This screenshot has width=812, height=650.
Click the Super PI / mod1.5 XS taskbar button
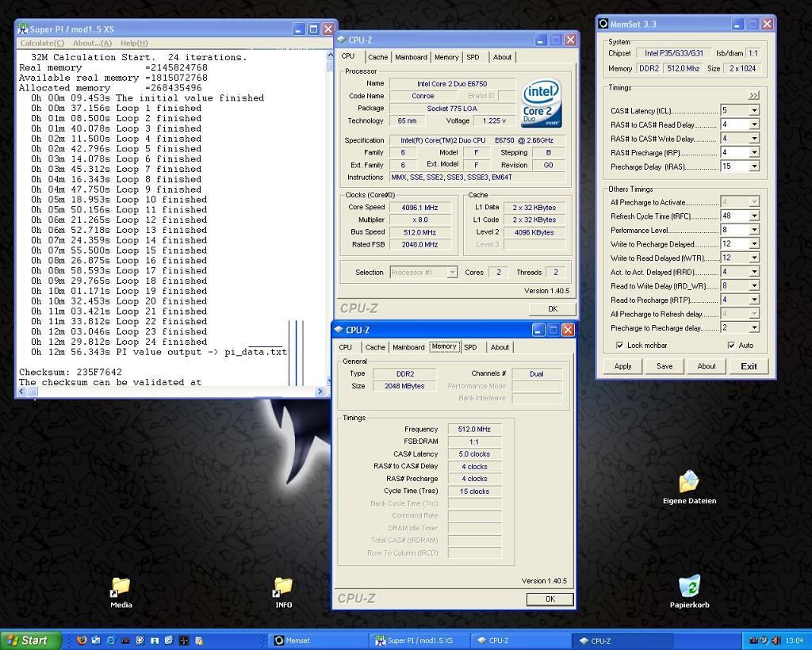pyautogui.click(x=420, y=640)
